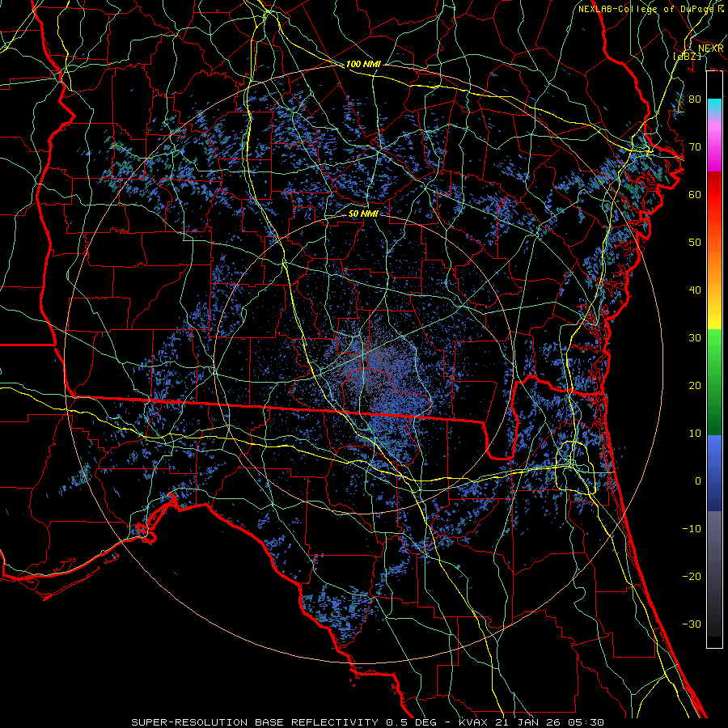Screen dimensions: 728x728
Task: Click the KVAX radar site center clutter
Action: [x=365, y=365]
